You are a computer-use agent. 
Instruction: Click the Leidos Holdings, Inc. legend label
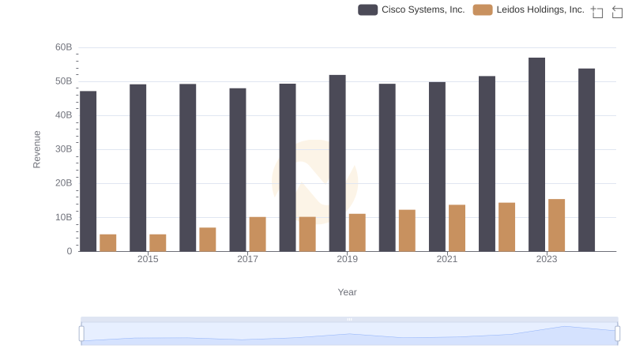540,9
